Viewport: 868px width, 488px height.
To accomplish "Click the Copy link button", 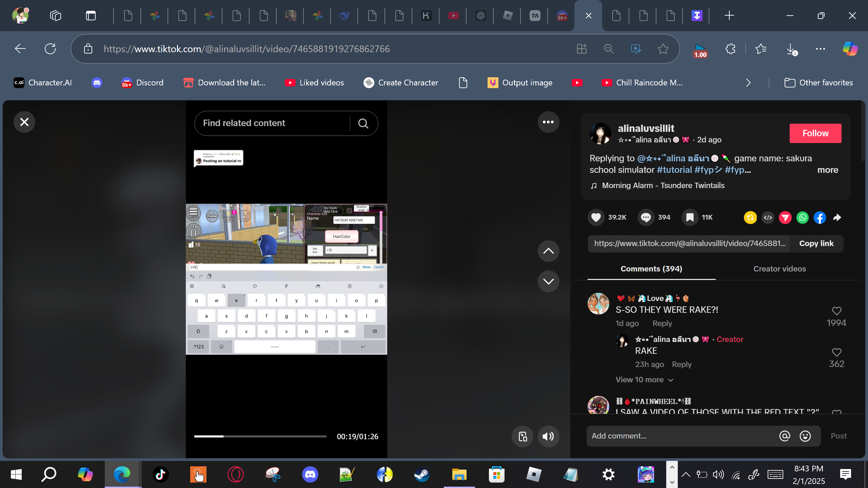I will [x=816, y=243].
